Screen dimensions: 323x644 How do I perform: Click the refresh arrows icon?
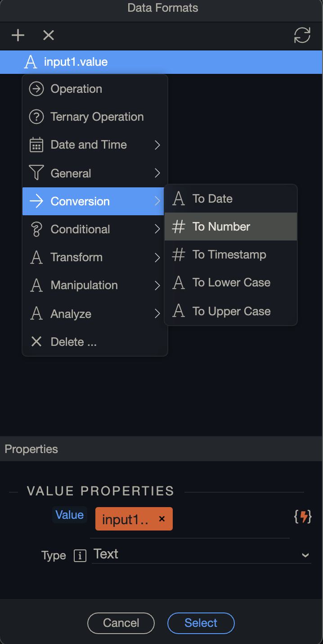(x=302, y=35)
